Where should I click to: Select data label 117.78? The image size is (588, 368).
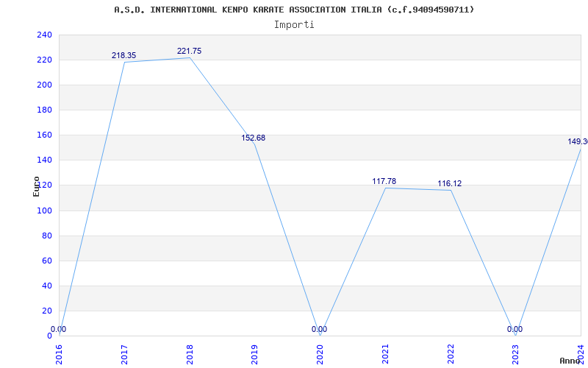(384, 181)
